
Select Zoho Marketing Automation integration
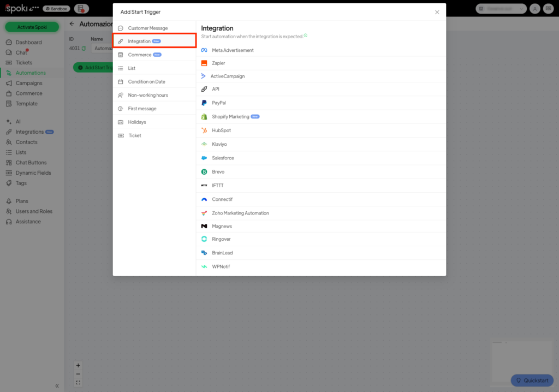240,213
